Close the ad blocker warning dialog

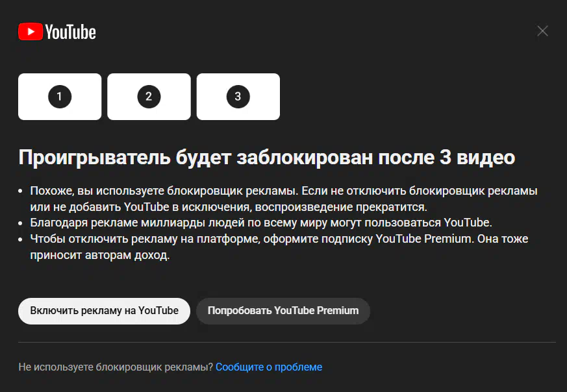[542, 31]
